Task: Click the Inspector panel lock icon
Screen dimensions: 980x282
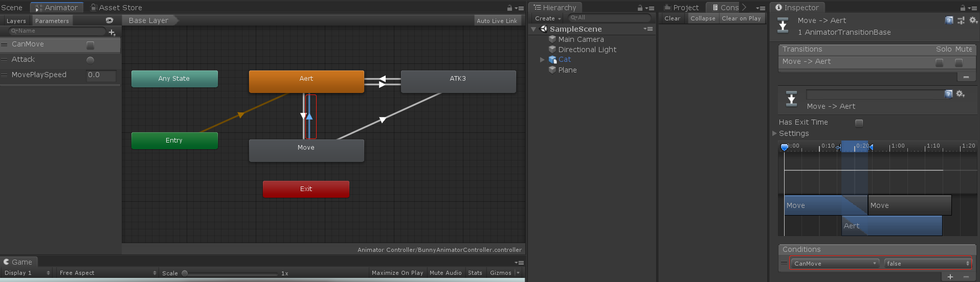Action: click(963, 8)
